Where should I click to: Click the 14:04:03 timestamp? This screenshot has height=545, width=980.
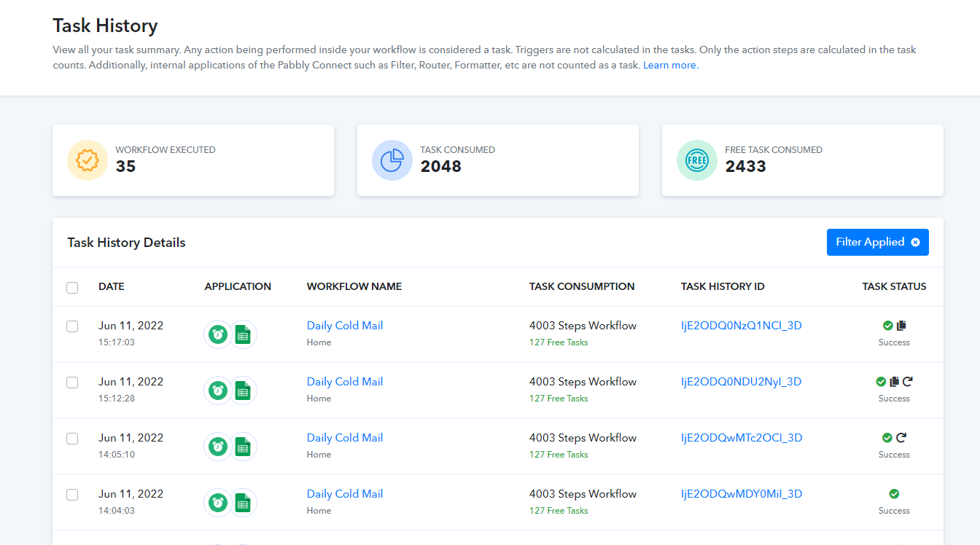[117, 511]
